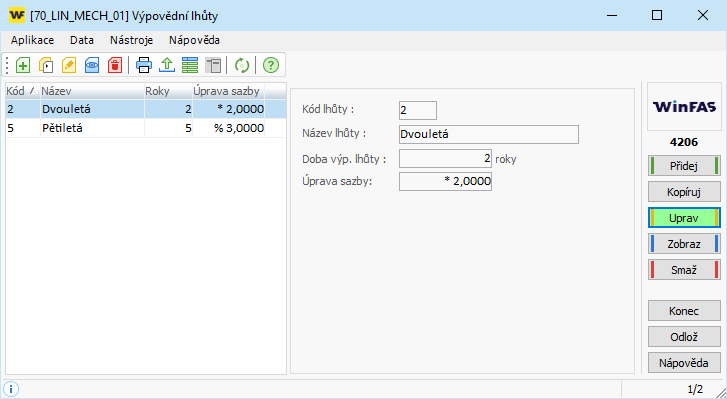This screenshot has height=399, width=727.
Task: Click the Odlož button
Action: click(684, 337)
